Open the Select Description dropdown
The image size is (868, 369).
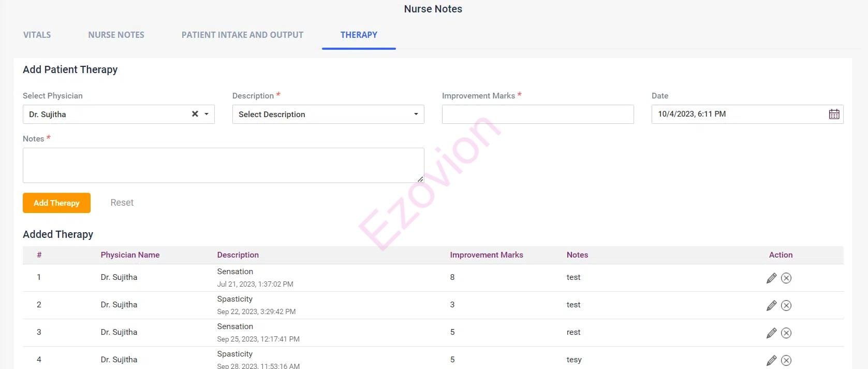[328, 115]
